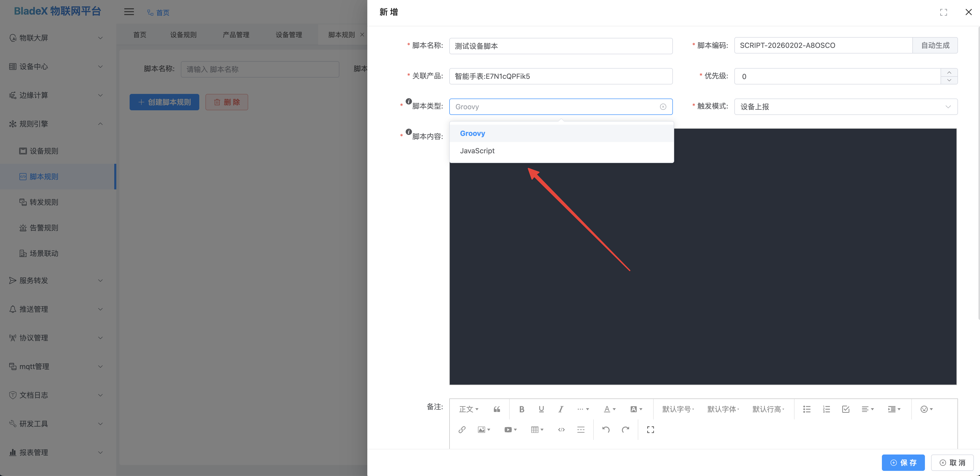Toggle the blockquote formatting icon

click(496, 409)
